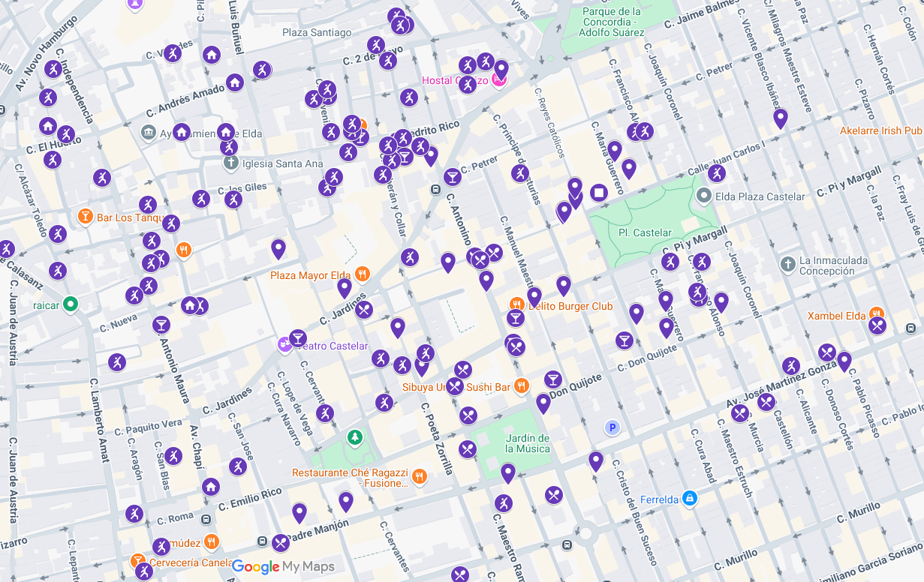The width and height of the screenshot is (924, 582).
Task: Click the blue Ferrelda store icon
Action: (689, 498)
